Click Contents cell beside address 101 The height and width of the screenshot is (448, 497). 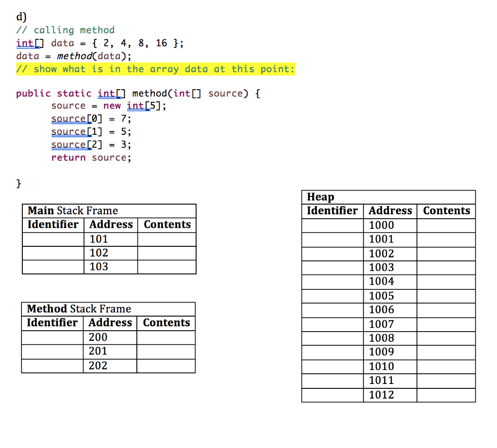click(x=166, y=239)
